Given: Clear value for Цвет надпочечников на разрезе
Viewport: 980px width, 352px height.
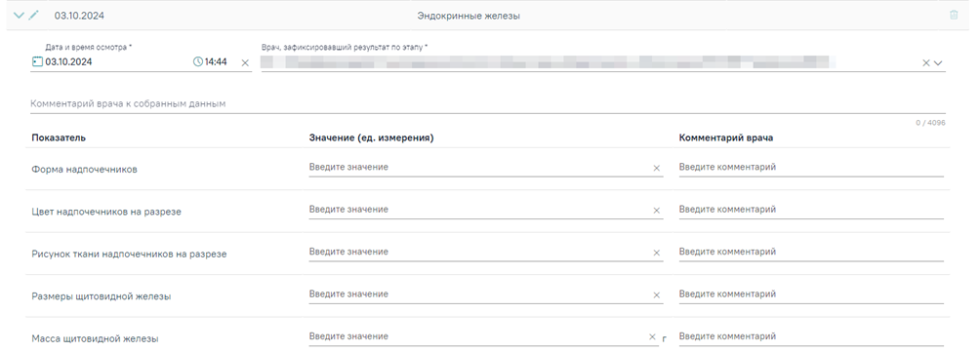Looking at the screenshot, I should point(656,211).
